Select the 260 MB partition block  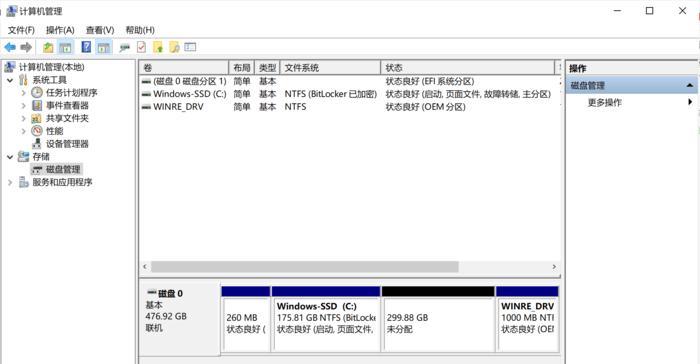tap(246, 319)
